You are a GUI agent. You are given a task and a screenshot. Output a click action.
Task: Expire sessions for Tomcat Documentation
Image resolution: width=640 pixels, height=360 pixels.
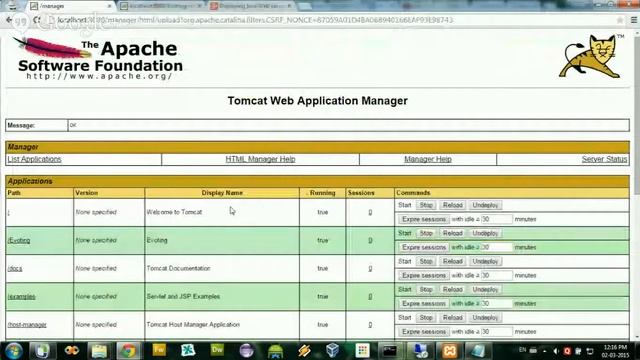tap(424, 276)
